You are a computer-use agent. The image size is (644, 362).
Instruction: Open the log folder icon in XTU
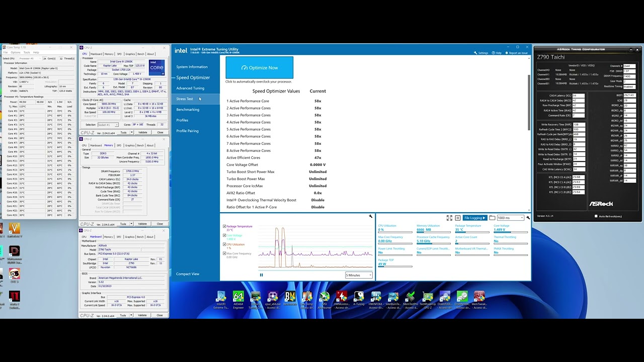[492, 218]
